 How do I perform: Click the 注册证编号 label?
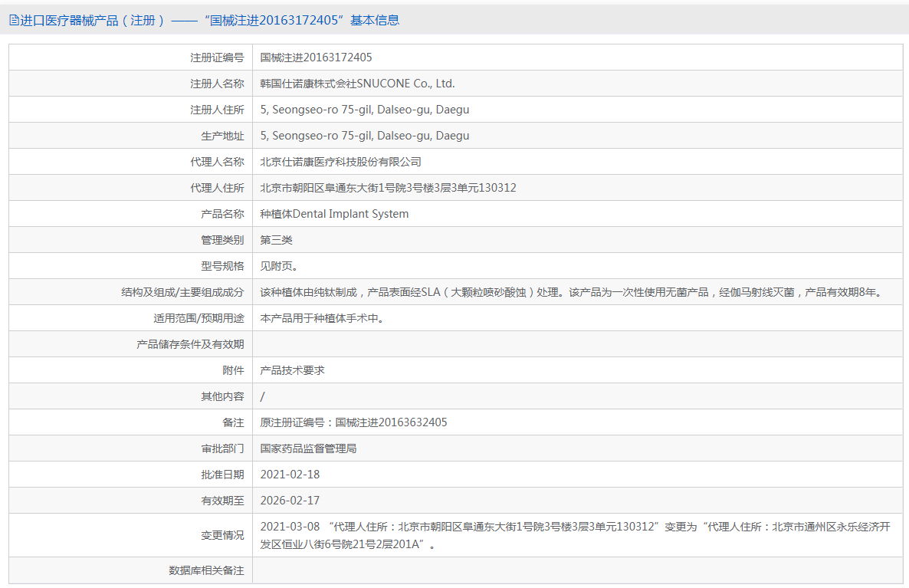[217, 57]
